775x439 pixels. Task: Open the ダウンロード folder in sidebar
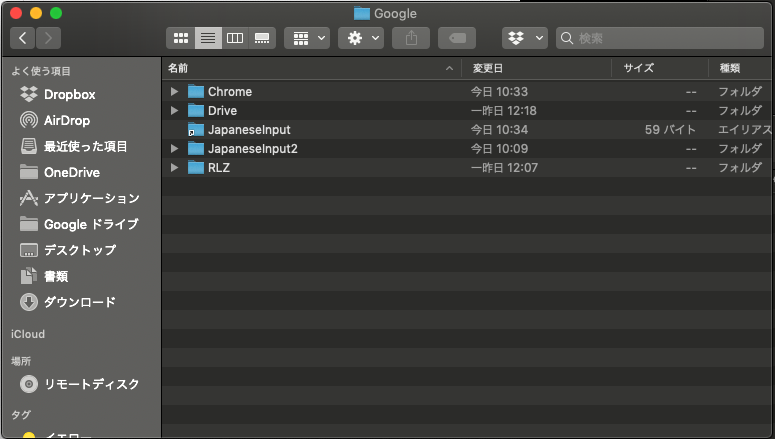[79, 302]
